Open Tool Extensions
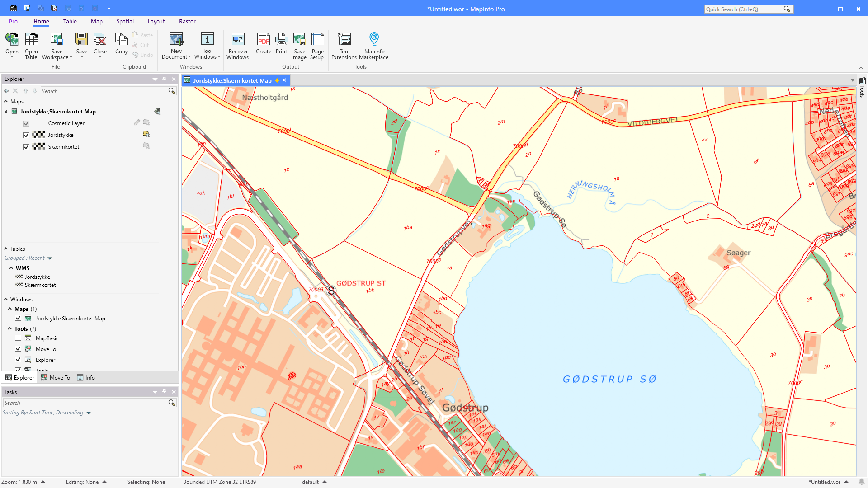The width and height of the screenshot is (868, 488). coord(344,40)
